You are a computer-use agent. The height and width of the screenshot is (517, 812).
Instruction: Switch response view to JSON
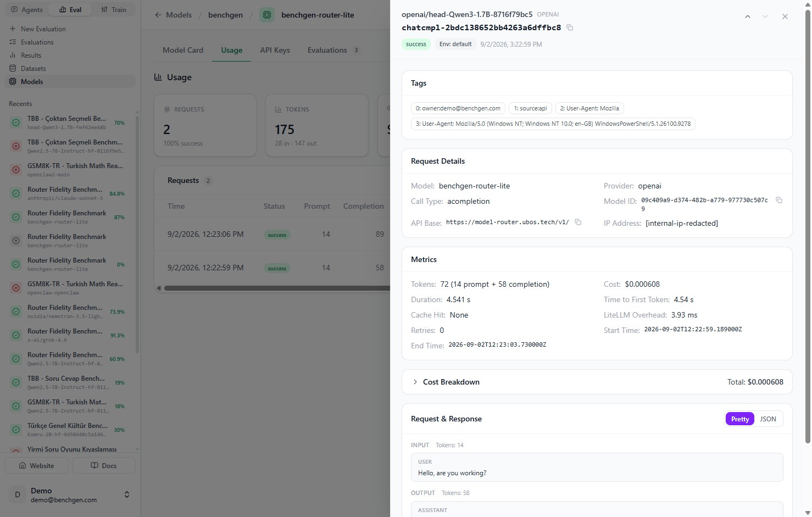768,419
